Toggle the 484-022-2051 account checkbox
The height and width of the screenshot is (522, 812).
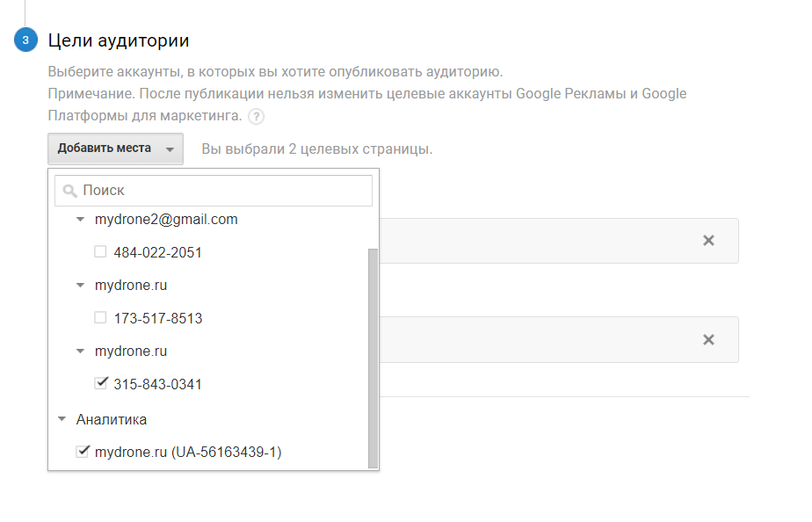coord(101,252)
